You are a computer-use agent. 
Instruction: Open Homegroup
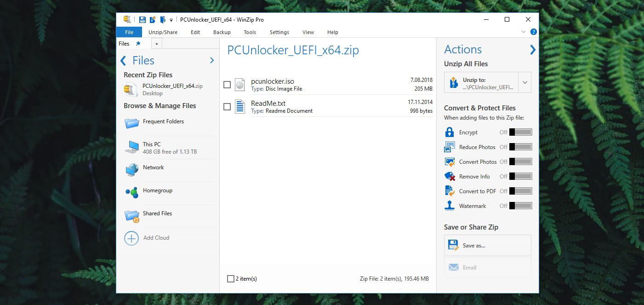158,190
